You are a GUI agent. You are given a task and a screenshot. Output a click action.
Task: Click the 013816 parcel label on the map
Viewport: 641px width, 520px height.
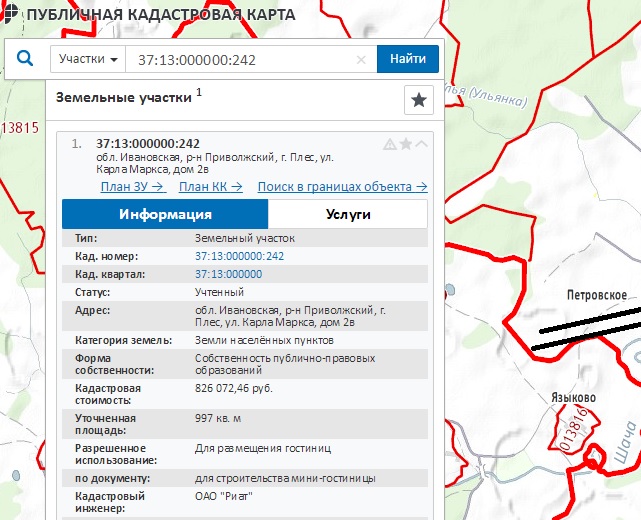coord(573,428)
